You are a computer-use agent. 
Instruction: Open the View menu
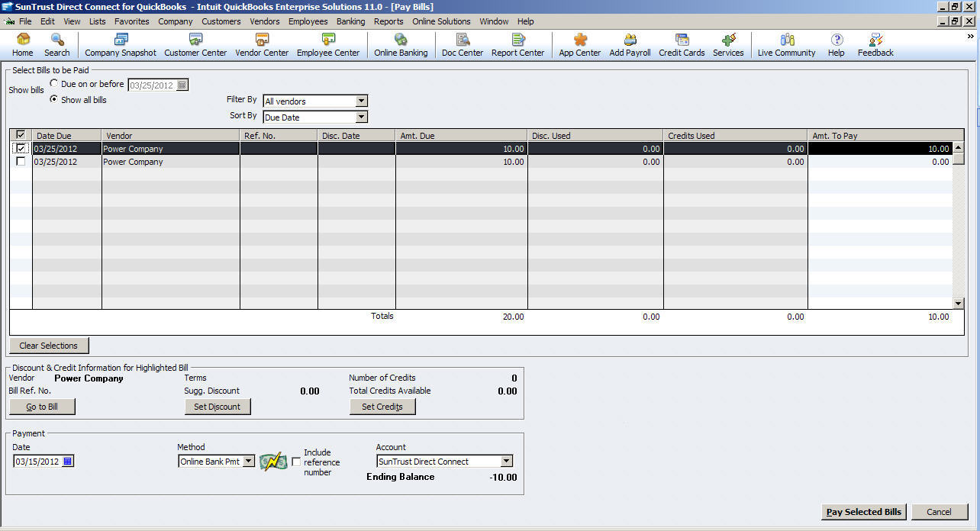[x=72, y=21]
